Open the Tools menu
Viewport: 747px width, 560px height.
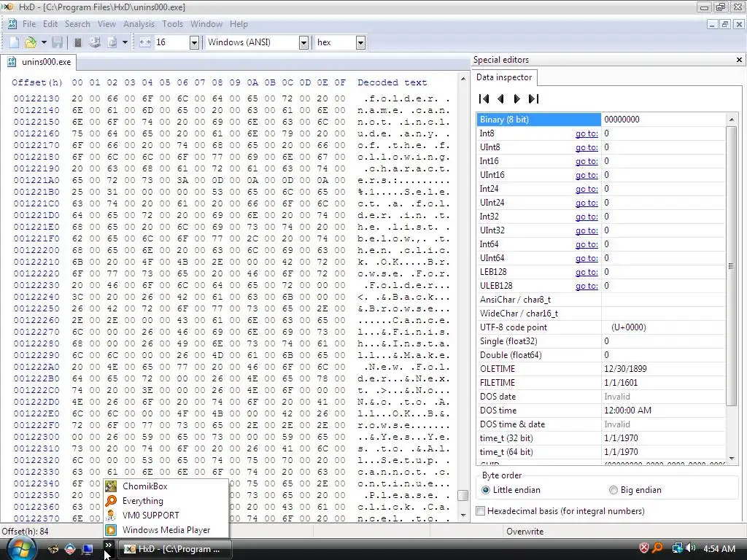(172, 24)
